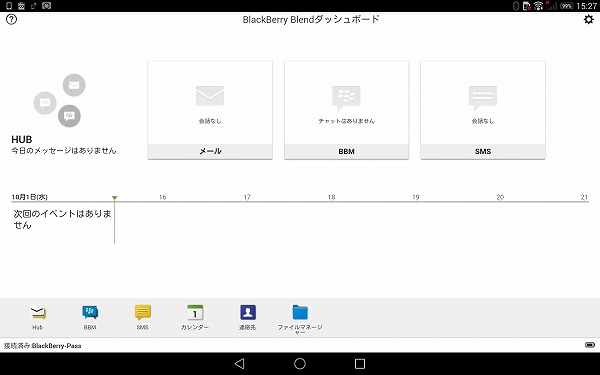Image resolution: width=600 pixels, height=375 pixels.
Task: Open the SMS card footer label
Action: [x=483, y=151]
